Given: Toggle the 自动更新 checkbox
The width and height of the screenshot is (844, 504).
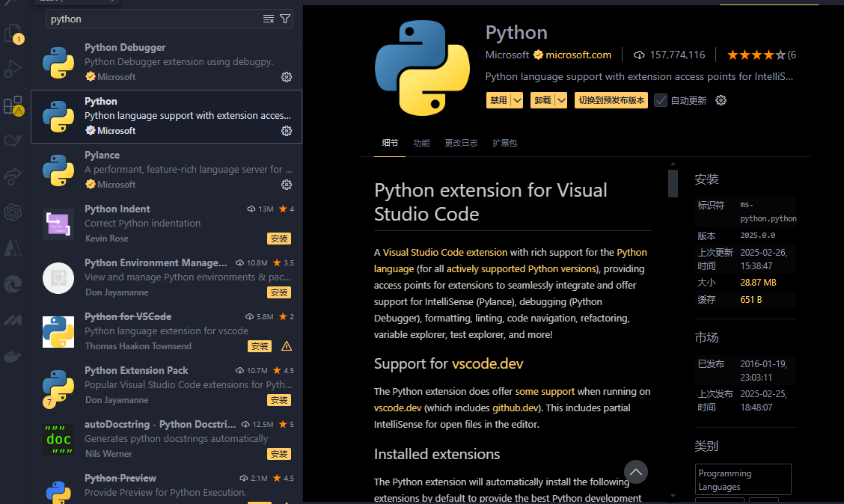Looking at the screenshot, I should pos(661,101).
